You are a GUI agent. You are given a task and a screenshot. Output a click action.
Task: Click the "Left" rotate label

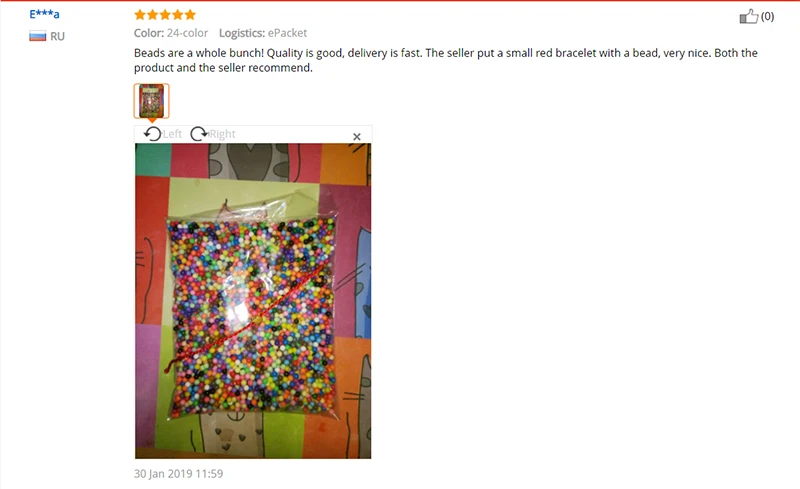point(172,134)
